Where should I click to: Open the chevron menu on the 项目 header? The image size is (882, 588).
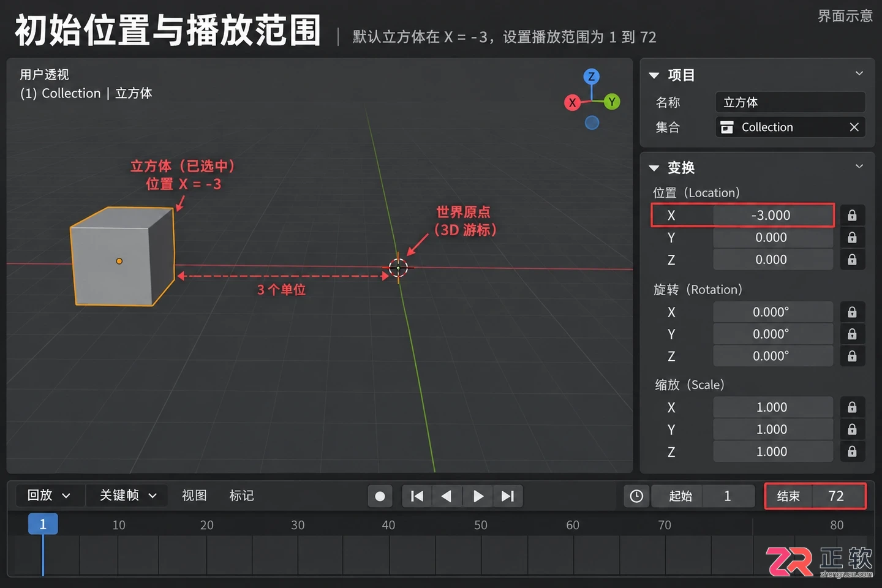coord(859,73)
